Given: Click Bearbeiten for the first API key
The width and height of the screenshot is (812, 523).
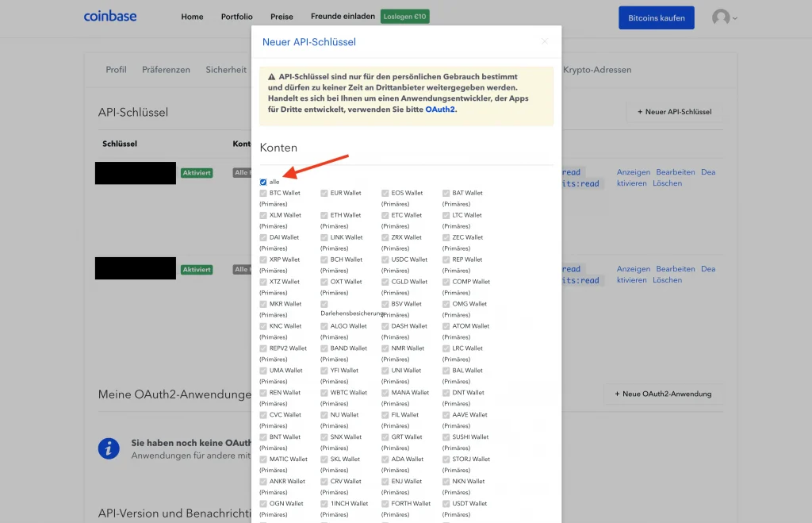Looking at the screenshot, I should click(676, 172).
